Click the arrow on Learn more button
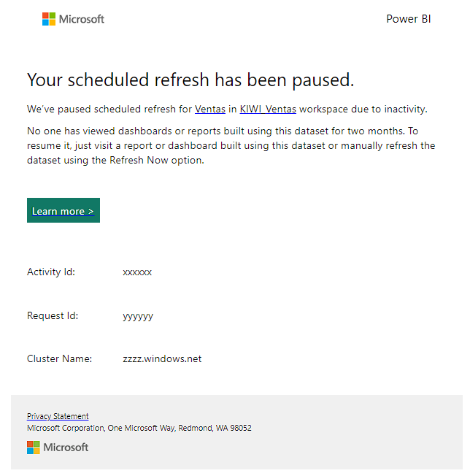This screenshot has width=470, height=476. (x=90, y=211)
